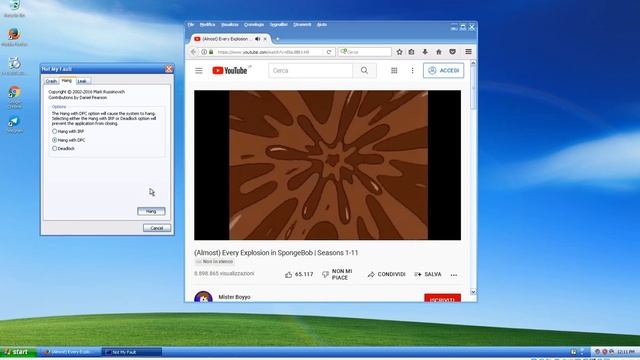Show bookmarks library icon
This screenshot has height=360, width=640.
[411, 52]
